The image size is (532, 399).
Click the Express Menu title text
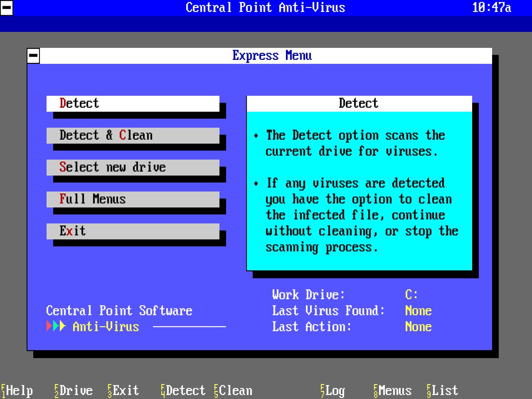tap(272, 56)
